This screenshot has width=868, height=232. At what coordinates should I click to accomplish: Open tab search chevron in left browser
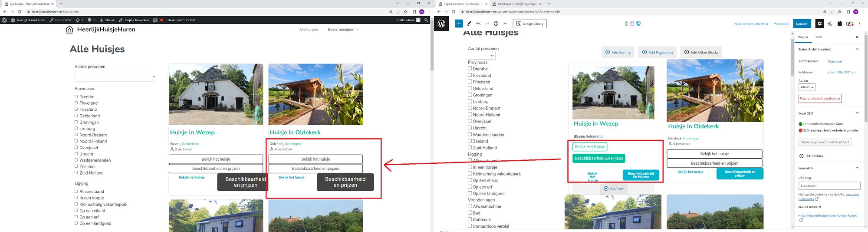click(x=398, y=3)
